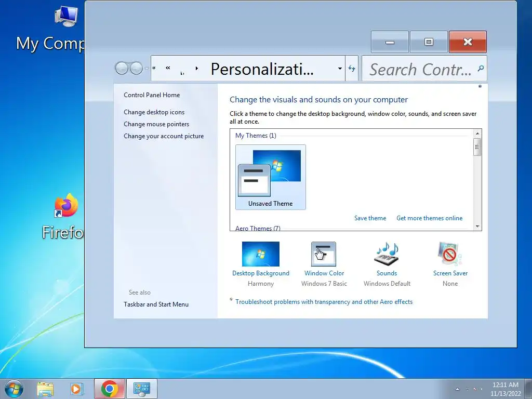Show hidden system tray icons

click(x=457, y=389)
